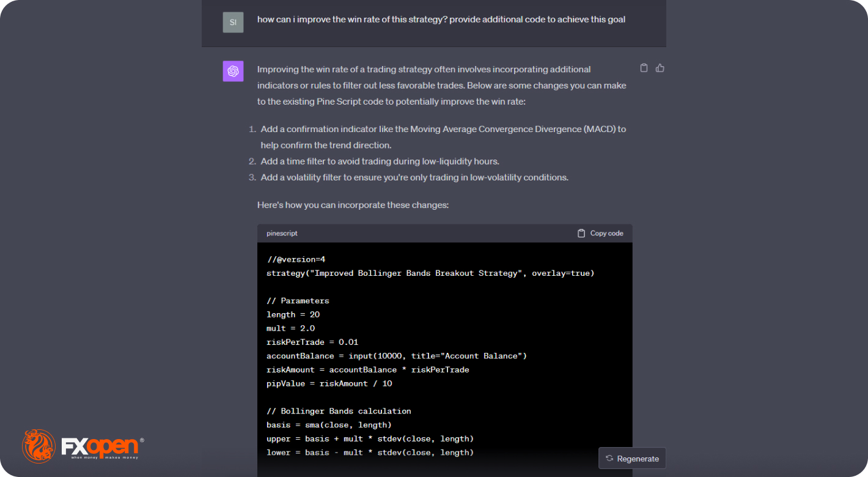Copy the response with the clipboard icon

click(644, 68)
